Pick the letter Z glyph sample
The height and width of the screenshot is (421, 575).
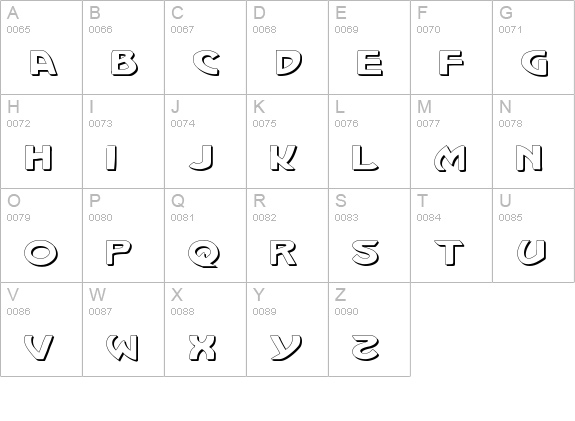(x=365, y=347)
